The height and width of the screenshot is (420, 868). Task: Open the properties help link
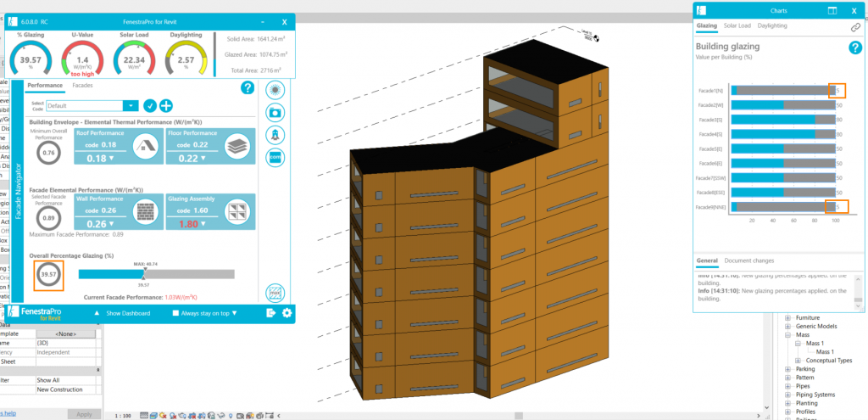click(x=8, y=414)
